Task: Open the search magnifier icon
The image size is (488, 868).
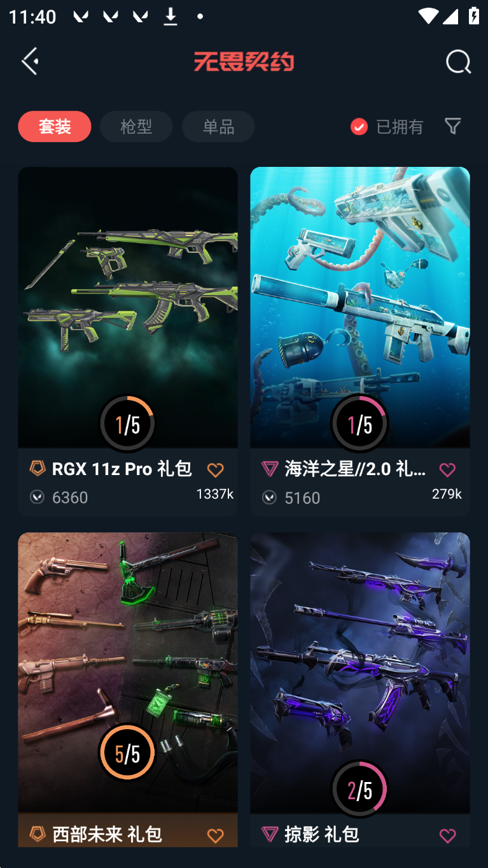Action: pyautogui.click(x=458, y=62)
